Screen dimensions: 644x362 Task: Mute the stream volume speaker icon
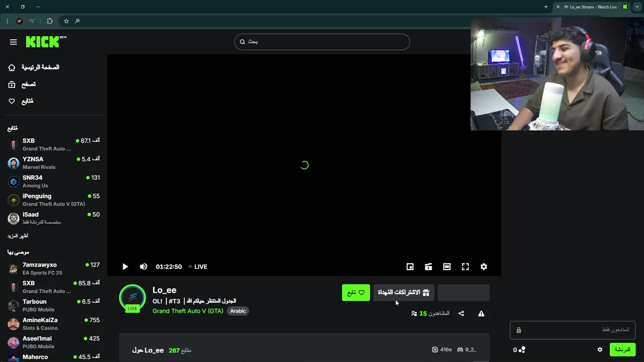point(143,267)
